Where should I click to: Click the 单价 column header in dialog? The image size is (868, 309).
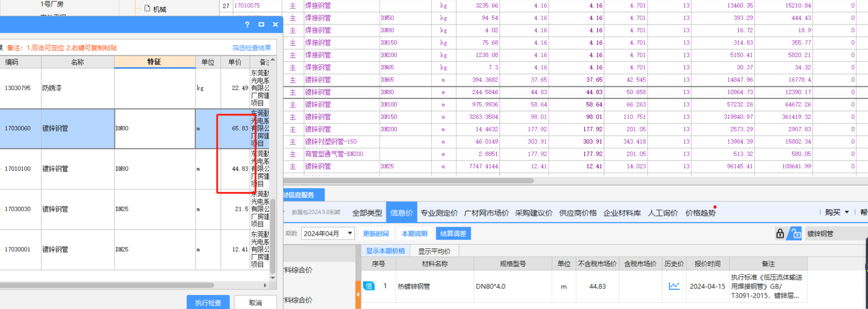coord(235,62)
